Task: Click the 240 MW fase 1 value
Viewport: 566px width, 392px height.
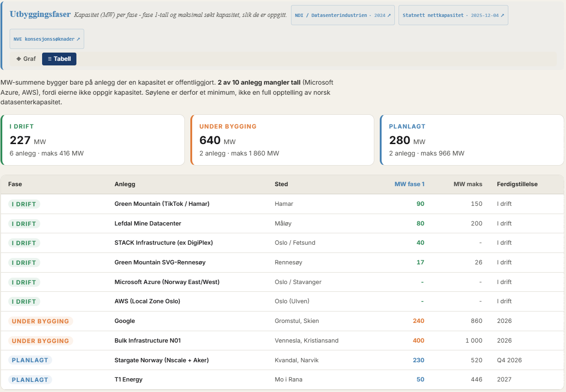Action: (x=419, y=321)
